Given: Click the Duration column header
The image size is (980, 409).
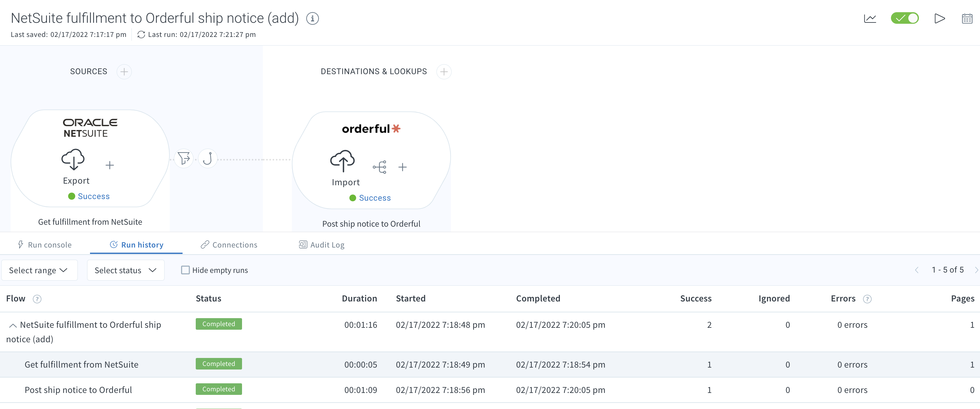Looking at the screenshot, I should [359, 299].
